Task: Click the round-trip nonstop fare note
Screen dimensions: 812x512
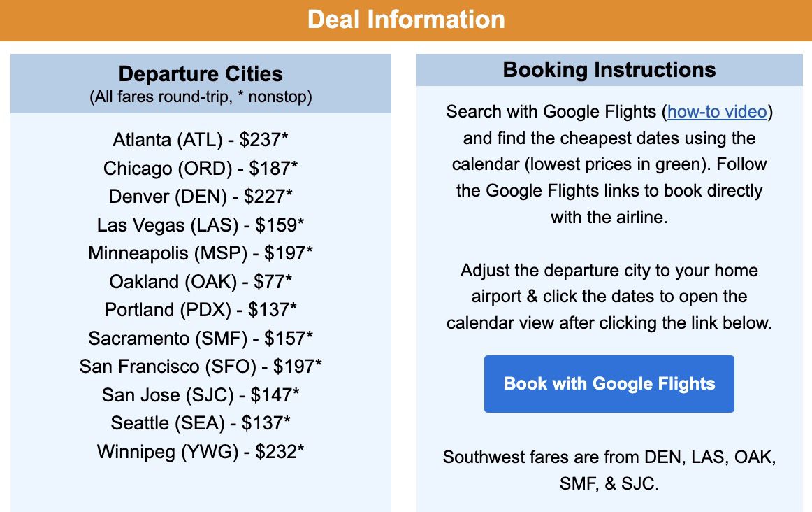Action: [x=200, y=97]
